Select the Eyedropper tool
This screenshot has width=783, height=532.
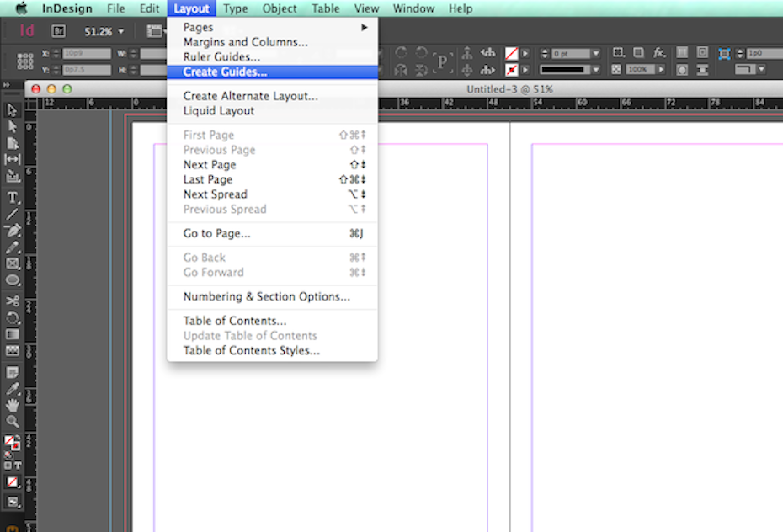[13, 389]
